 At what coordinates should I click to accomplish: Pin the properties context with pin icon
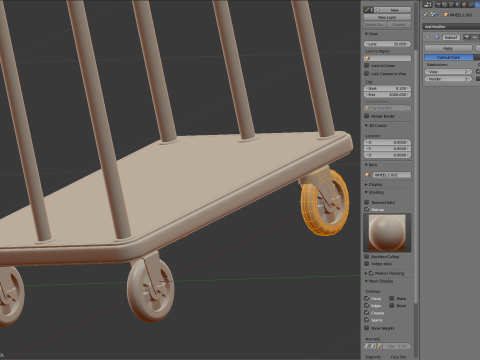425,15
